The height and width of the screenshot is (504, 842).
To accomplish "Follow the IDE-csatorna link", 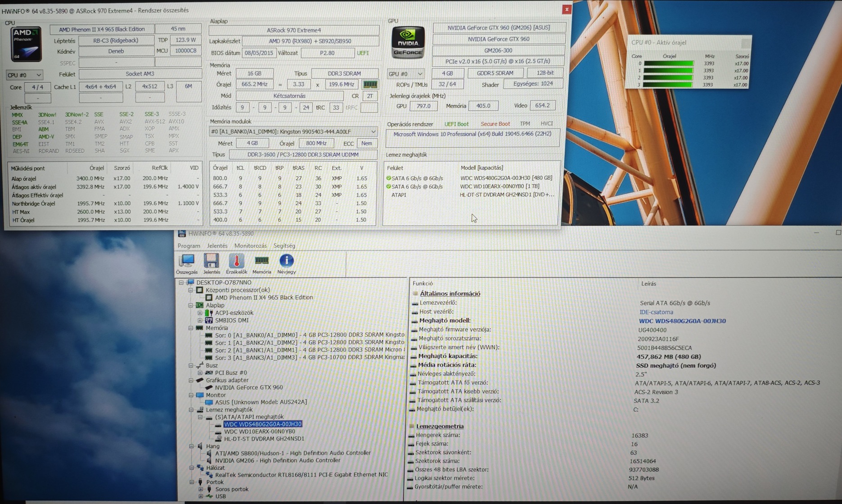I will (x=656, y=312).
